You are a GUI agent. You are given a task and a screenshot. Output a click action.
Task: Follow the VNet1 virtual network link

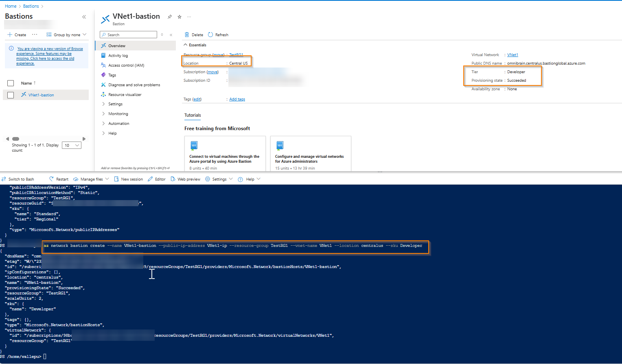tap(512, 55)
